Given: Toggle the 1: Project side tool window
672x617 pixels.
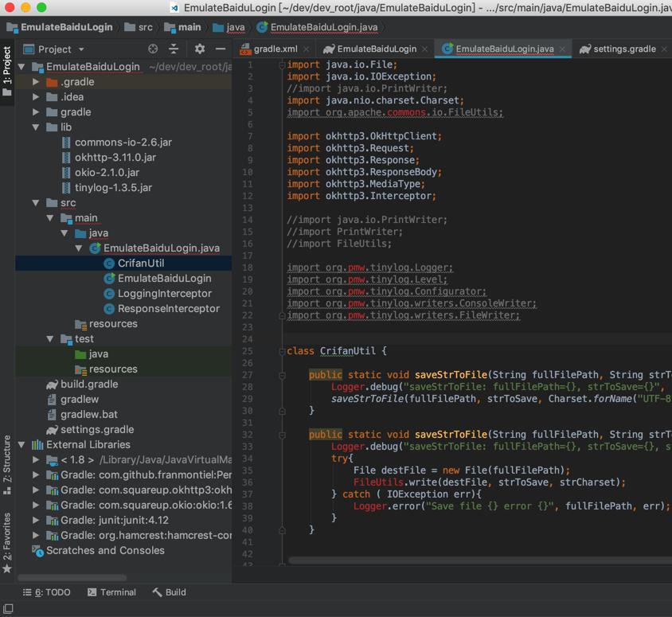Looking at the screenshot, I should [7, 71].
